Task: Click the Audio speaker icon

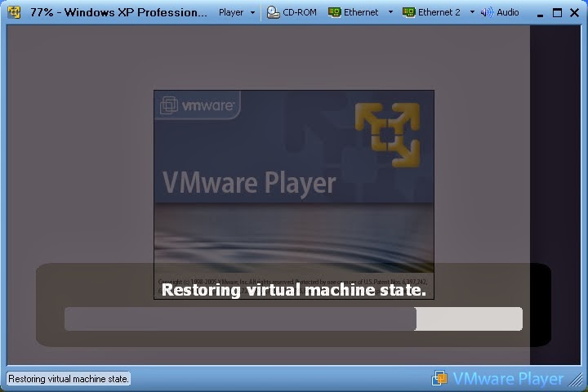Action: click(x=487, y=12)
